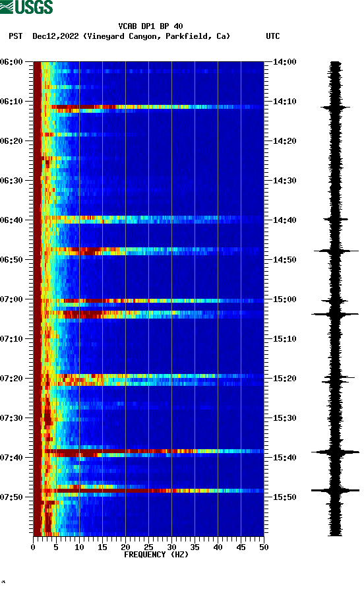The height and width of the screenshot is (589, 364).
Task: Click the FREQUENCY (HZ) axis title
Action: (x=156, y=555)
